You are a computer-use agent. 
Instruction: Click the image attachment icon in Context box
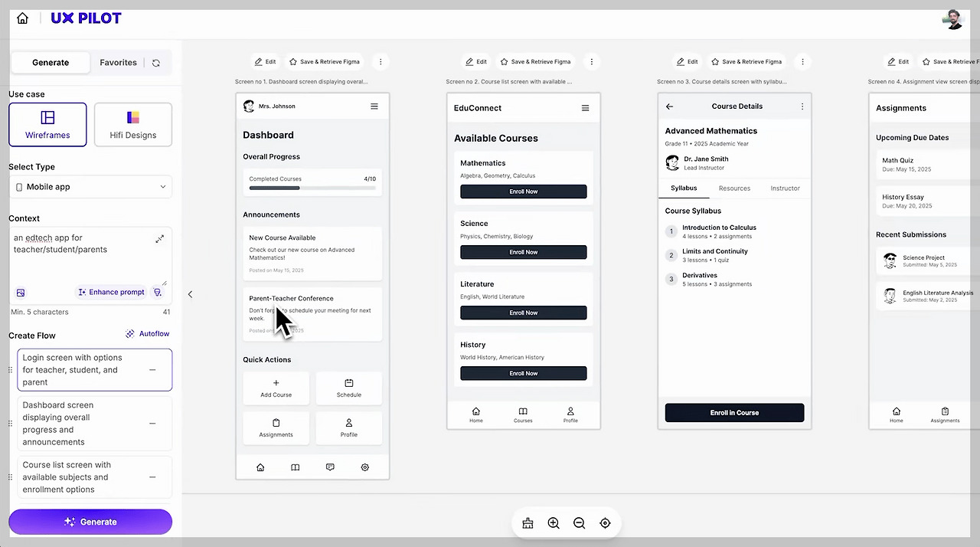pyautogui.click(x=20, y=292)
